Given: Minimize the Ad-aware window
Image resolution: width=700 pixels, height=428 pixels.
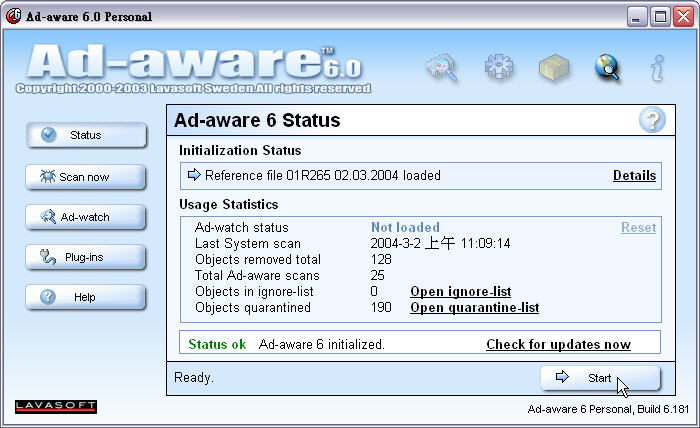Looking at the screenshot, I should click(x=637, y=17).
